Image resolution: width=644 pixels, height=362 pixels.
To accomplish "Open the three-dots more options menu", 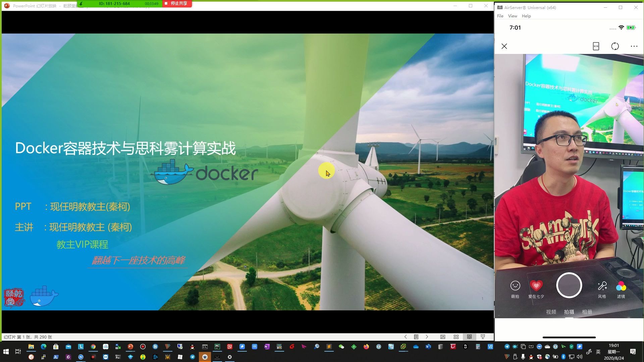I will click(x=634, y=46).
